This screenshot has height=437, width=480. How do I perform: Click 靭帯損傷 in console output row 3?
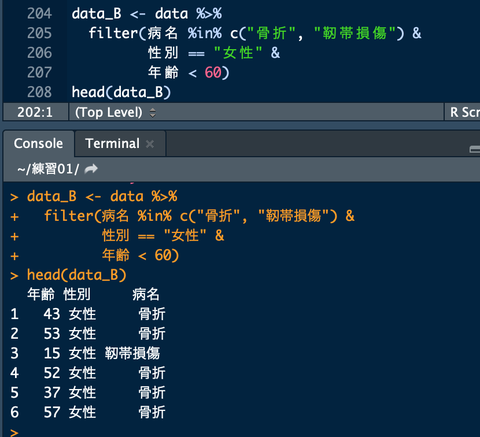coord(132,353)
